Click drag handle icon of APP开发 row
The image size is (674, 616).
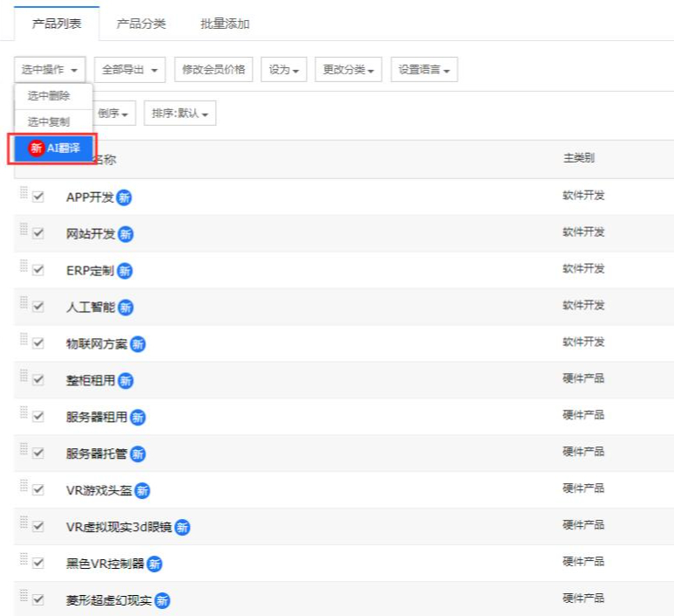pos(24,192)
